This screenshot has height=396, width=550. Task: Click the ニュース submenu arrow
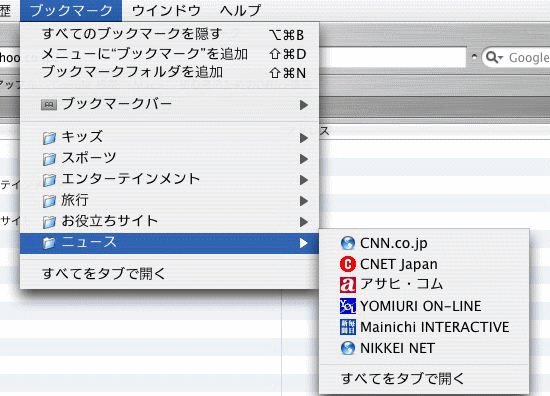pos(304,243)
